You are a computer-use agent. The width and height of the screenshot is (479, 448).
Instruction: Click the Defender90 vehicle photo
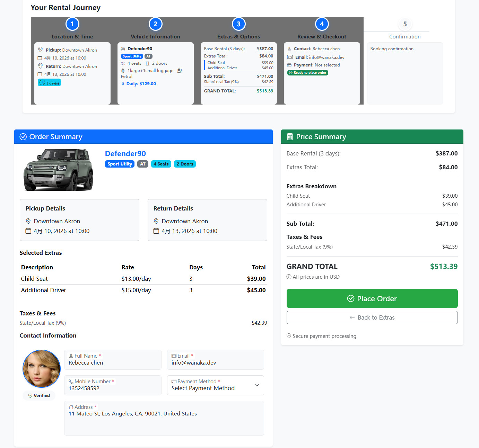point(58,170)
